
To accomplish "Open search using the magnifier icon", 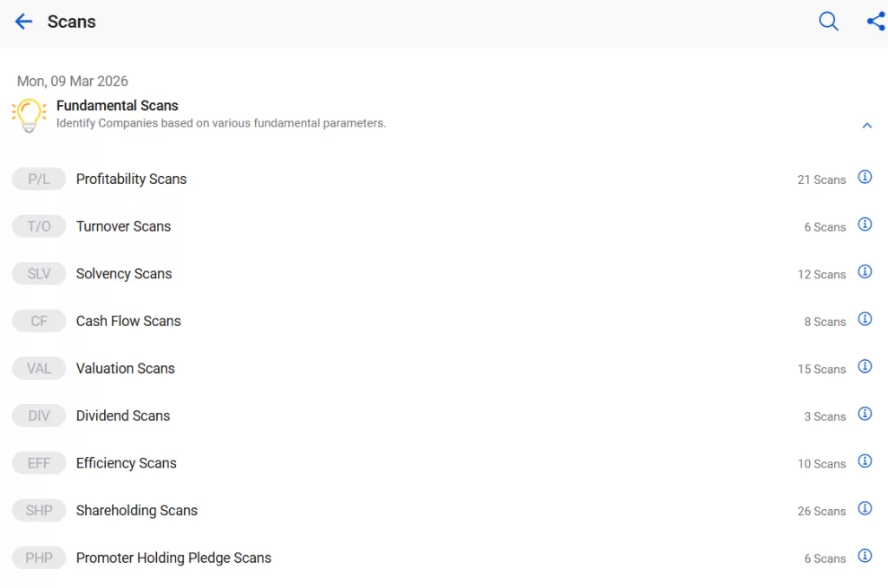I will pos(828,22).
